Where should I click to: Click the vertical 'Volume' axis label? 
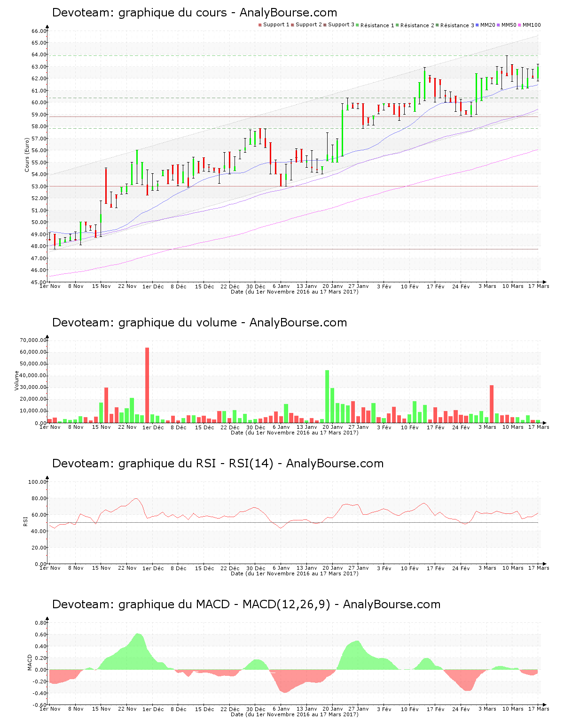[x=17, y=380]
